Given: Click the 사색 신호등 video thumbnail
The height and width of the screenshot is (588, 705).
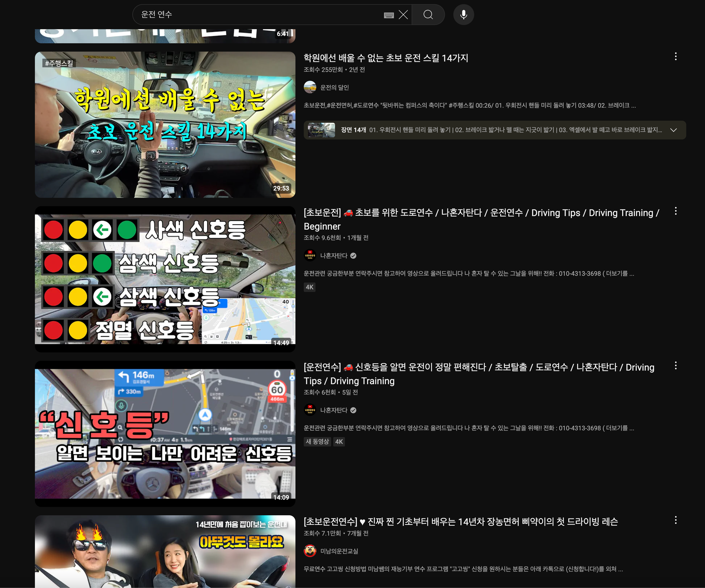Looking at the screenshot, I should [165, 279].
